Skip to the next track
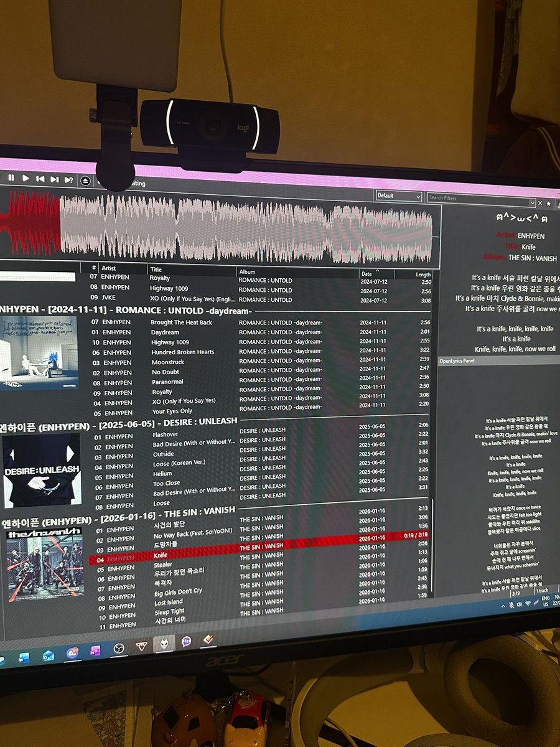 [54, 179]
